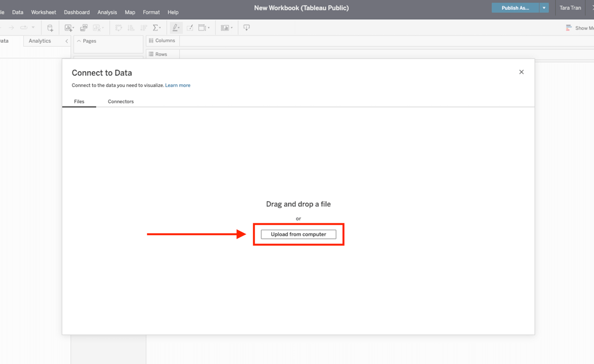The height and width of the screenshot is (364, 594).
Task: Click the 'Connect to Data' dialog heading
Action: pos(102,73)
